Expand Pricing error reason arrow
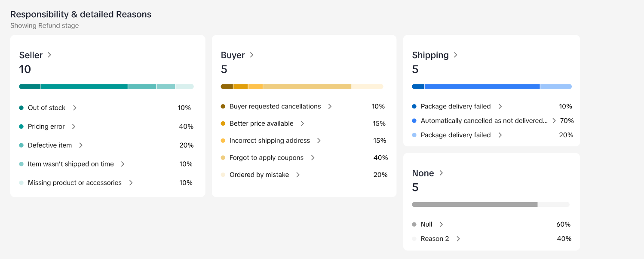This screenshot has height=259, width=644. point(74,126)
